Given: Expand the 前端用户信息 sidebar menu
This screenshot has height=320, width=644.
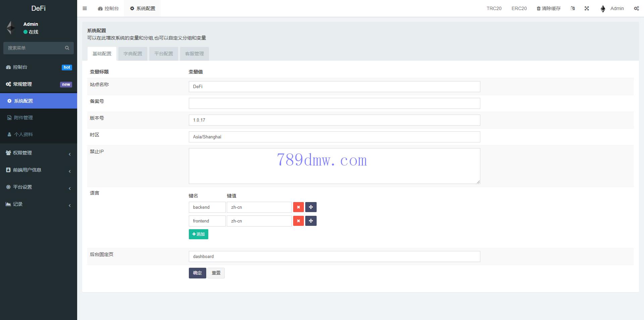Looking at the screenshot, I should coord(39,170).
